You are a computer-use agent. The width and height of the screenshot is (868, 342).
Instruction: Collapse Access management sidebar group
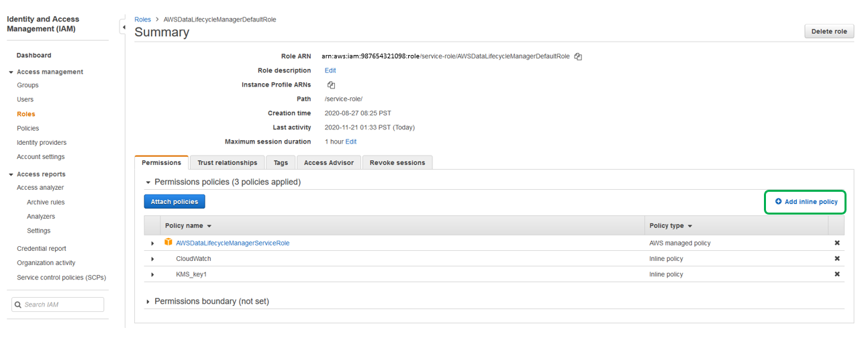tap(11, 72)
